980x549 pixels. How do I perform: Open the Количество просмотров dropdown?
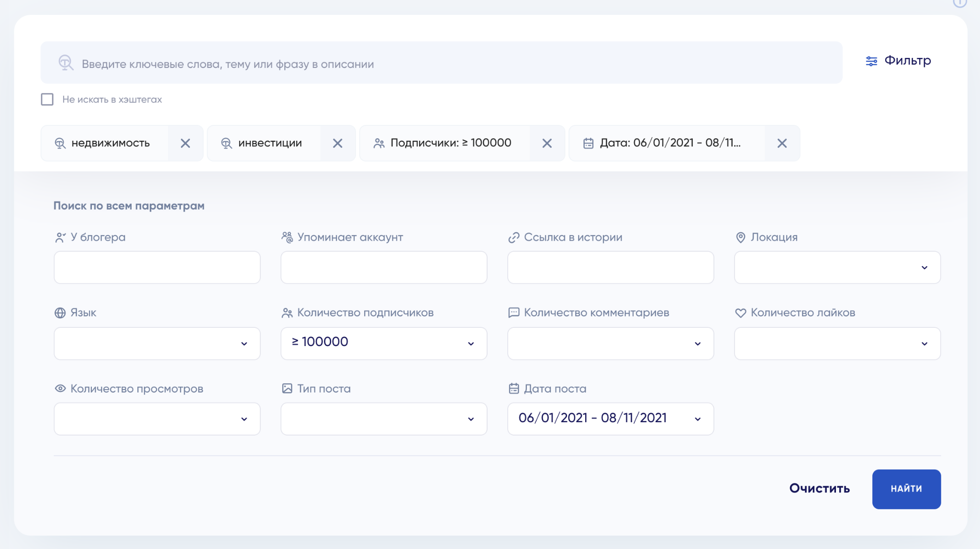[x=157, y=419]
